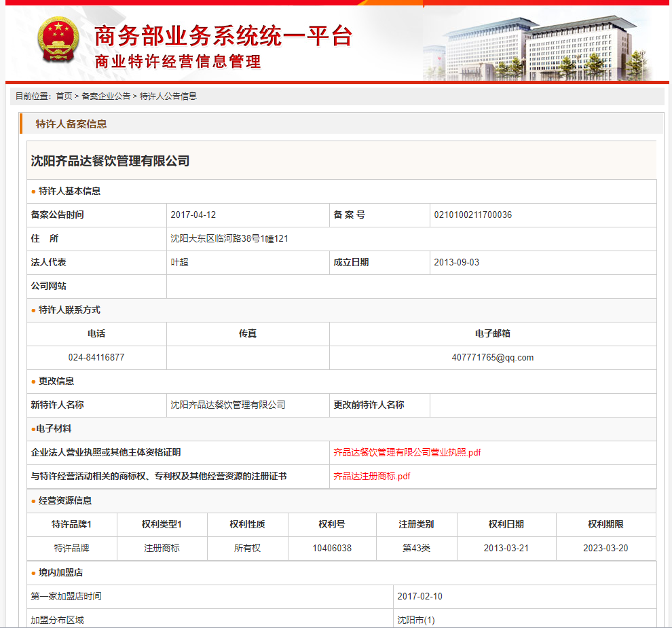Click the 经营资源信息 section label
The height and width of the screenshot is (628, 672).
(x=65, y=500)
